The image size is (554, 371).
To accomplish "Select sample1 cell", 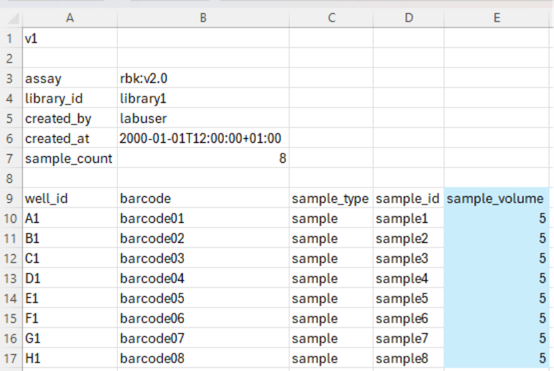I will click(408, 218).
